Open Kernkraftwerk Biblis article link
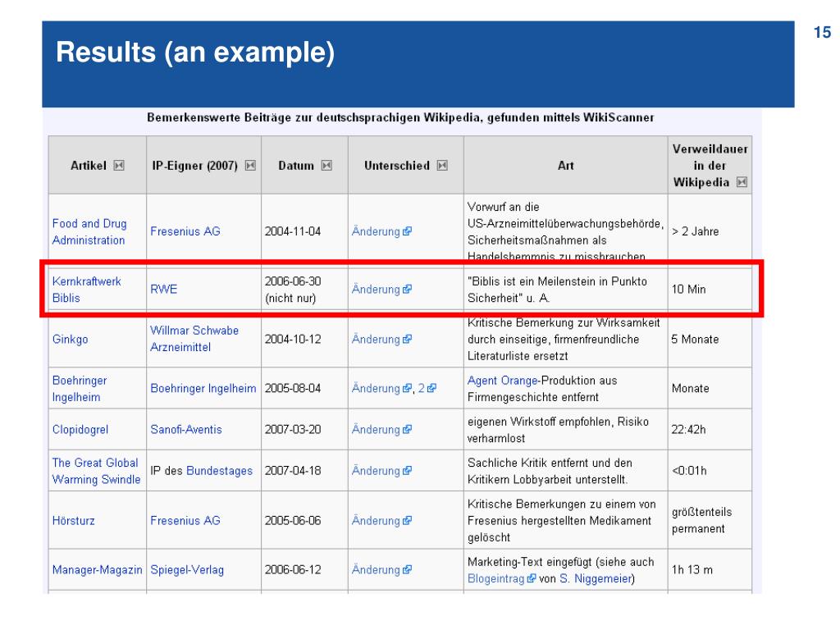840x630 pixels. [87, 290]
